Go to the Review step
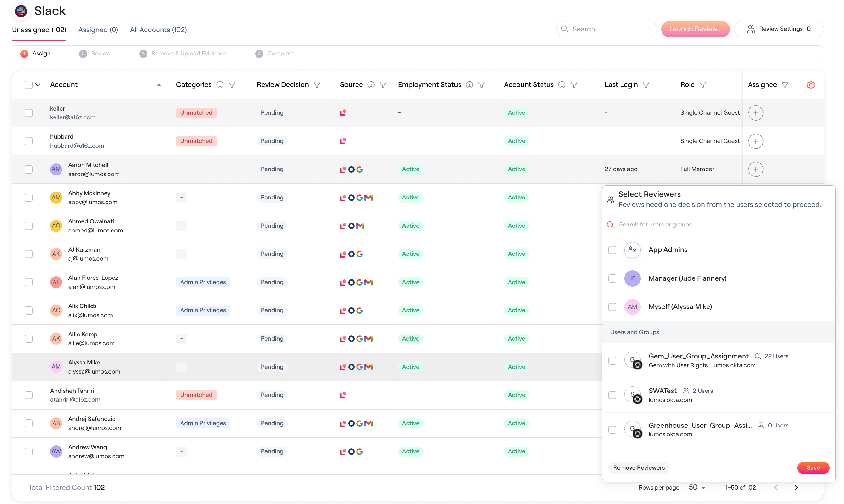Viewport: 844px width, 504px height. point(95,54)
